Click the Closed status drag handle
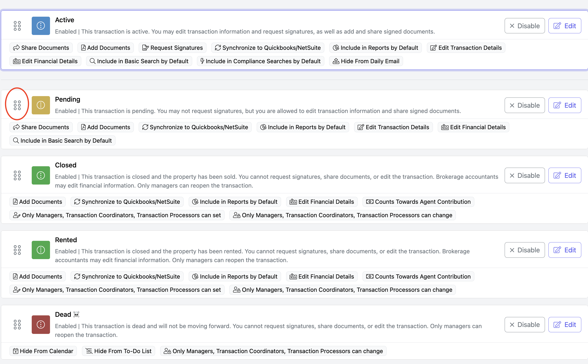588x364 pixels. point(17,175)
